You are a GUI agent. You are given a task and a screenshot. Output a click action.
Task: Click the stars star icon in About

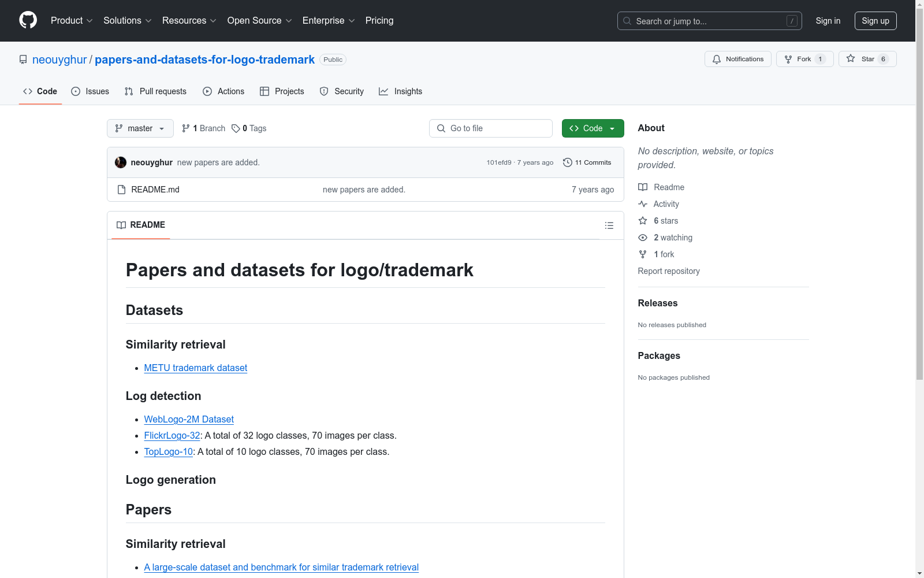(x=643, y=221)
